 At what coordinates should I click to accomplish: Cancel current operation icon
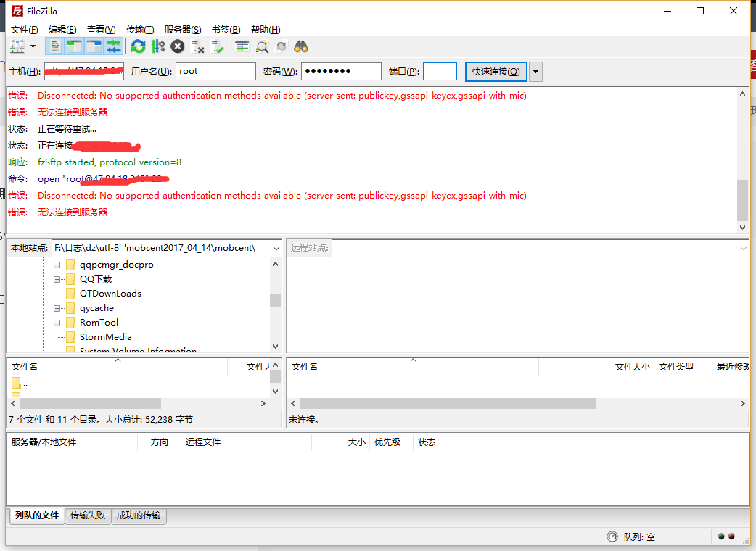pyautogui.click(x=178, y=46)
